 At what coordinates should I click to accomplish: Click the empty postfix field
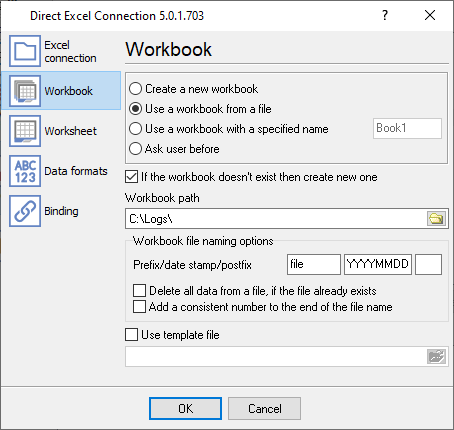(x=428, y=264)
